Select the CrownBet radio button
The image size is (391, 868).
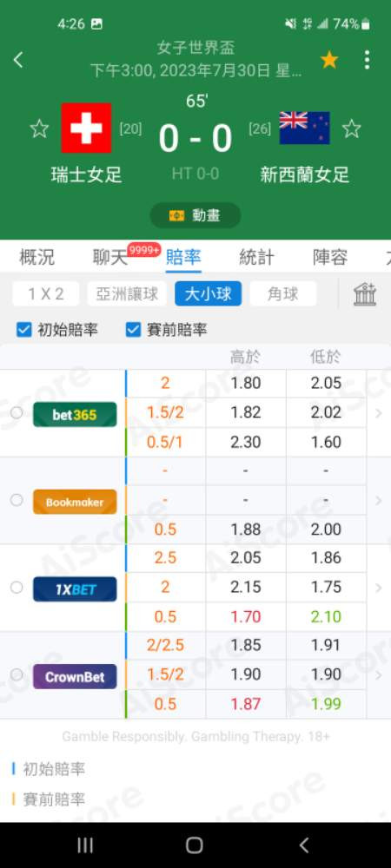(x=17, y=674)
